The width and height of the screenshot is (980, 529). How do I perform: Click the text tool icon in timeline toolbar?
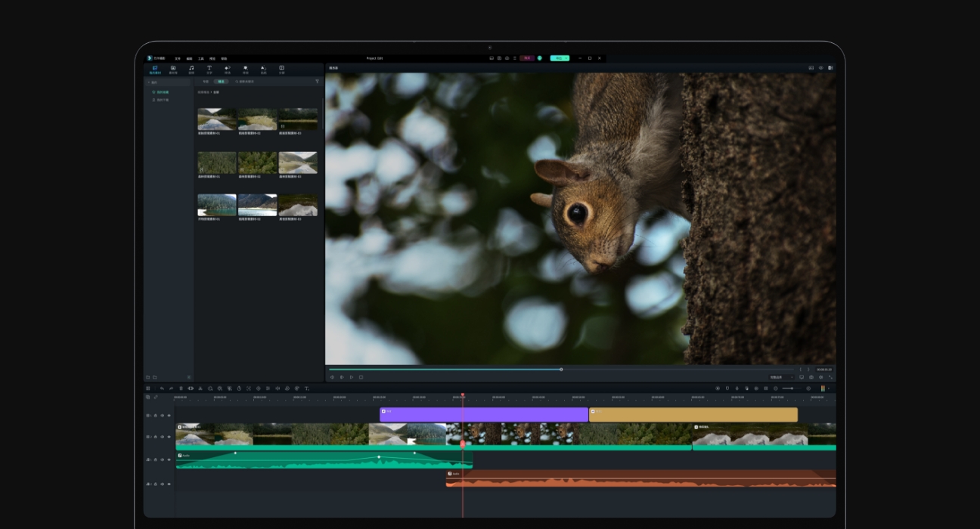[x=306, y=388]
